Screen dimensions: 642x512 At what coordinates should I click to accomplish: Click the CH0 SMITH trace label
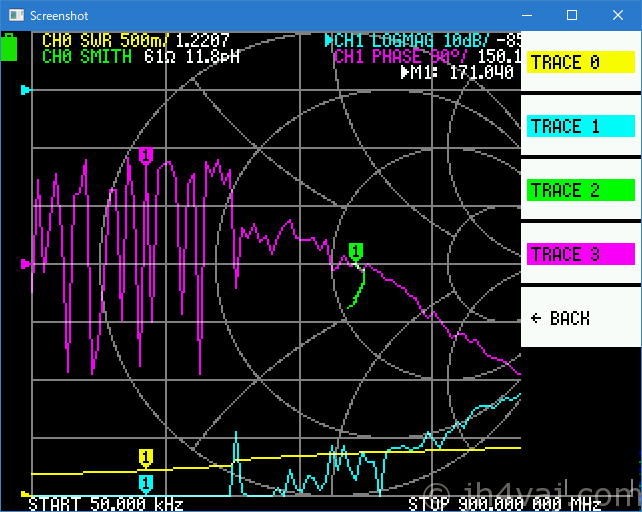click(87, 57)
